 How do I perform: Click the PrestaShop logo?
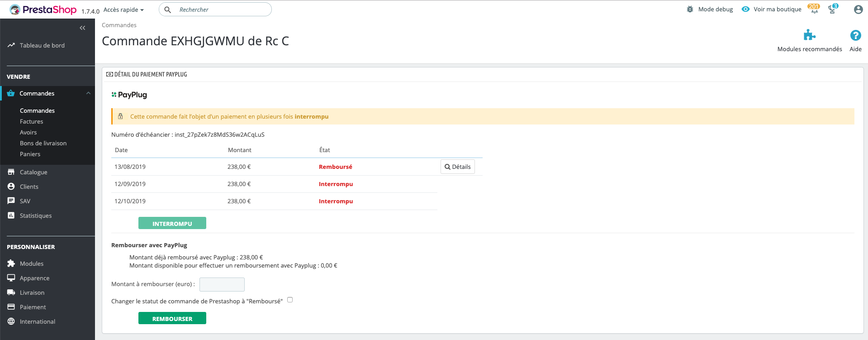[x=43, y=10]
